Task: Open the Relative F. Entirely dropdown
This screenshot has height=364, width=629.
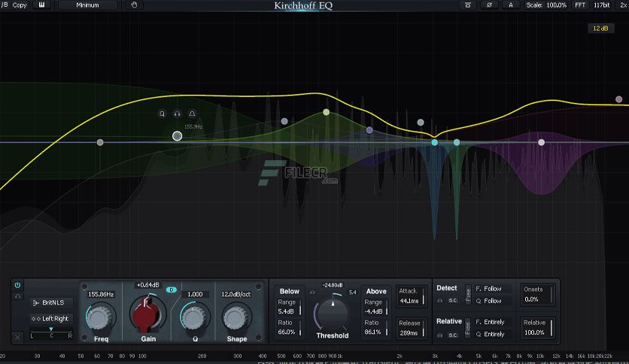Action: coord(493,322)
